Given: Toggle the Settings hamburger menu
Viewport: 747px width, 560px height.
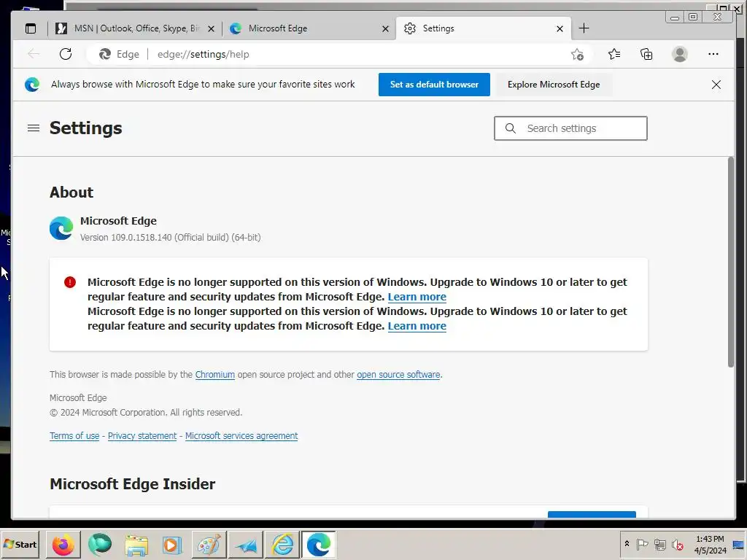Looking at the screenshot, I should click(34, 128).
